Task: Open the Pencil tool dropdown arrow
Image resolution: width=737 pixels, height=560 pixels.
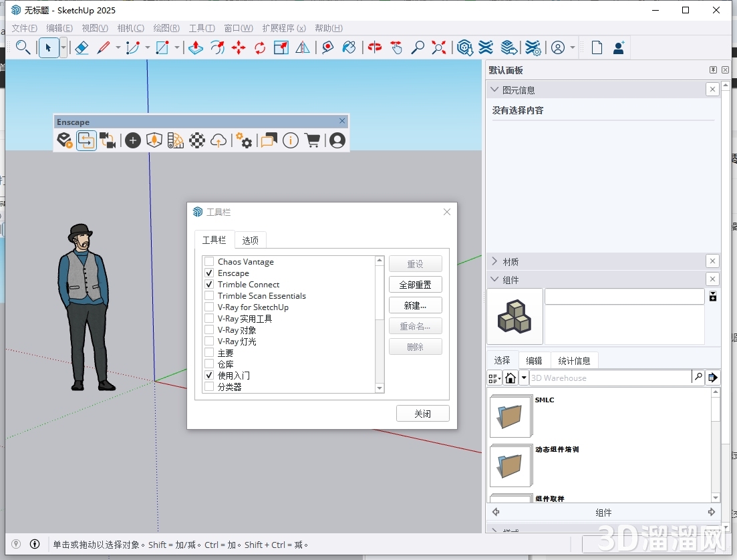Action: [118, 47]
